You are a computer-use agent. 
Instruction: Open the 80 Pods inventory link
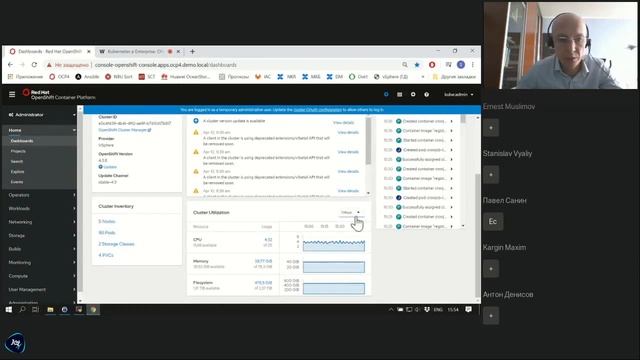click(107, 233)
